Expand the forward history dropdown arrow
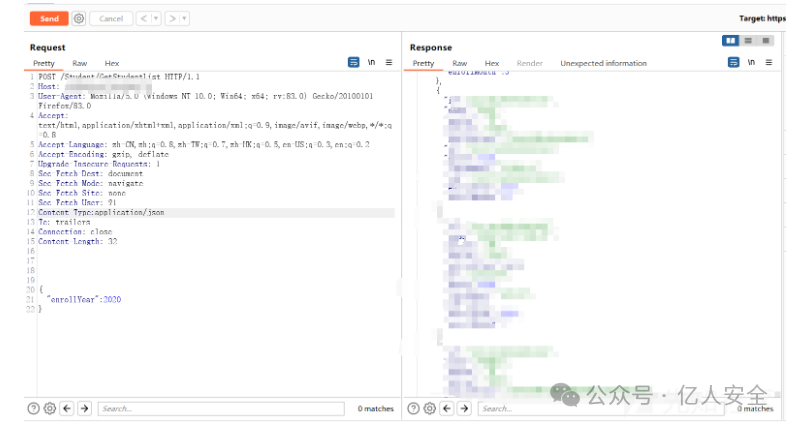793x427 pixels. pos(184,18)
